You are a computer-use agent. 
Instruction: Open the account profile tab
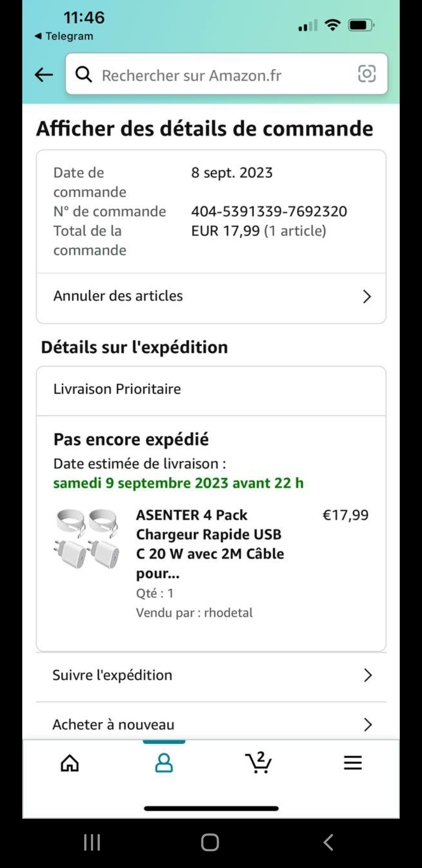[164, 763]
